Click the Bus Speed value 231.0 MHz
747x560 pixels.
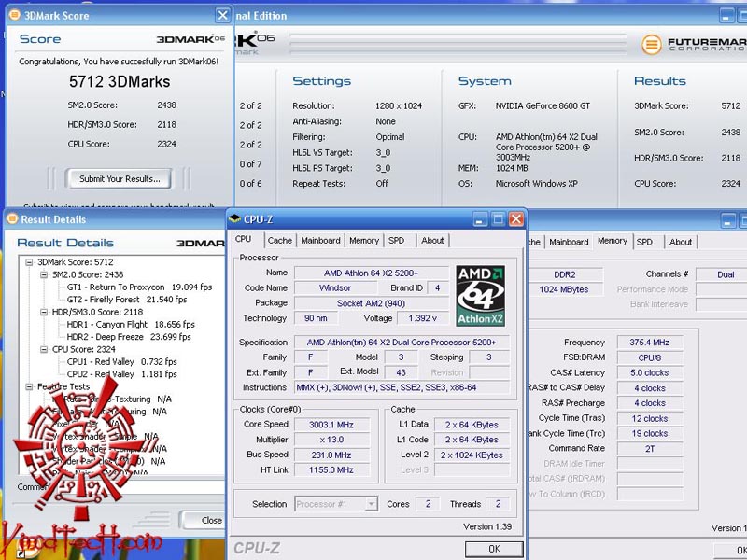pos(331,455)
